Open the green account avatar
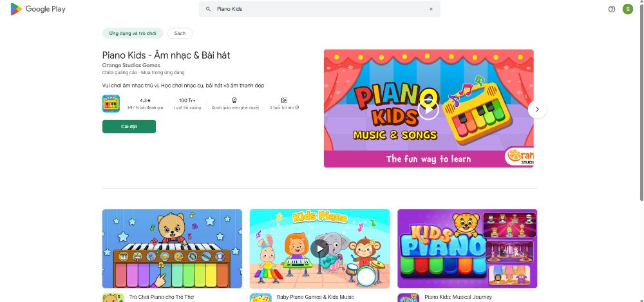This screenshot has width=644, height=302. point(627,9)
